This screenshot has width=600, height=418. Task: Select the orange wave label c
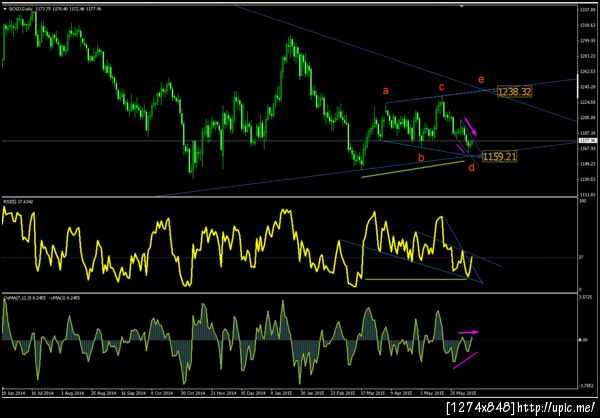(x=441, y=87)
